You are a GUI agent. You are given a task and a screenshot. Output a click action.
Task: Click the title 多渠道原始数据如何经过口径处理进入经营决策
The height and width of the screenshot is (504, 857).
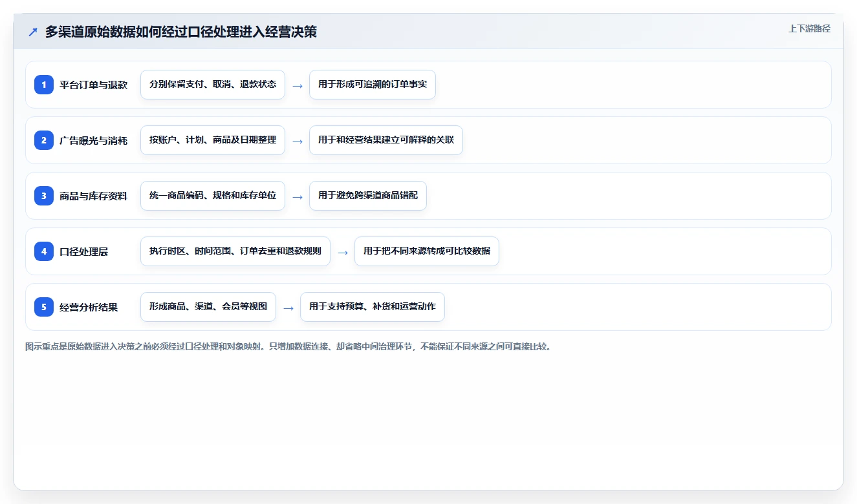point(181,32)
